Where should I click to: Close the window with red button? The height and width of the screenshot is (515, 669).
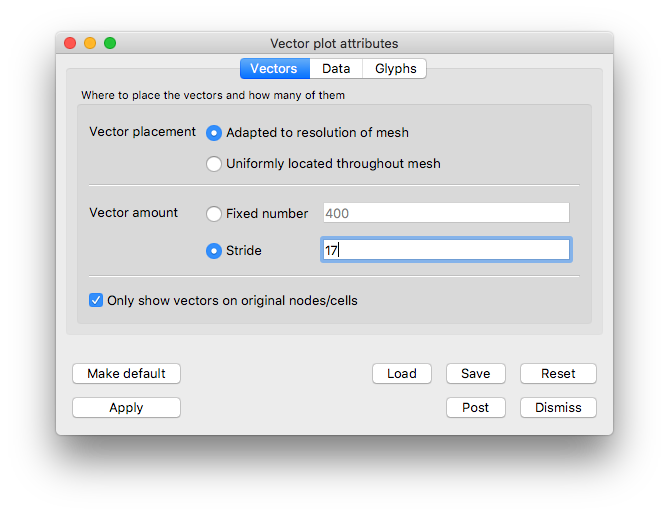[70, 43]
